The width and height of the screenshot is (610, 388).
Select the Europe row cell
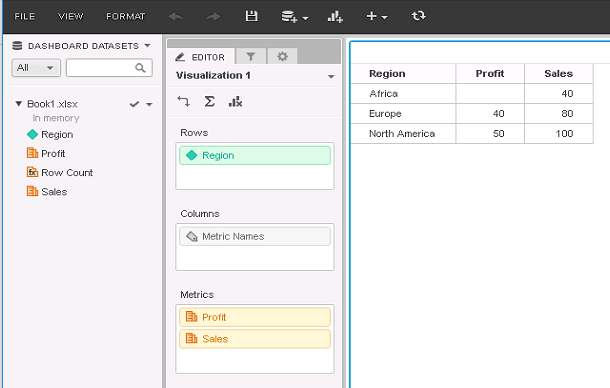pos(403,114)
